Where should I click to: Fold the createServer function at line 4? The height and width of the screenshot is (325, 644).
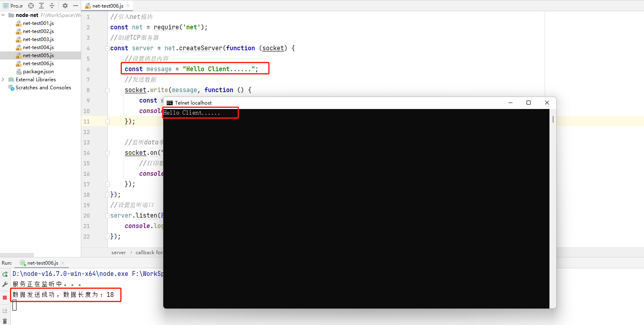coord(107,48)
